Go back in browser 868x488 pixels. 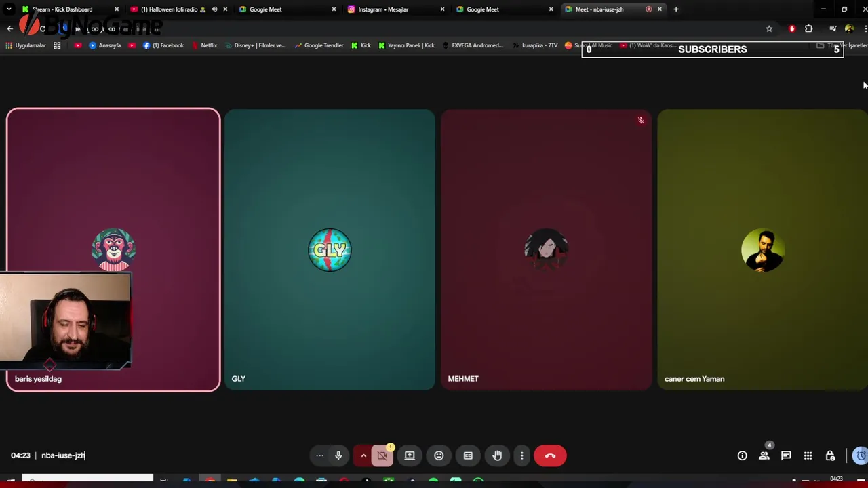(9, 28)
